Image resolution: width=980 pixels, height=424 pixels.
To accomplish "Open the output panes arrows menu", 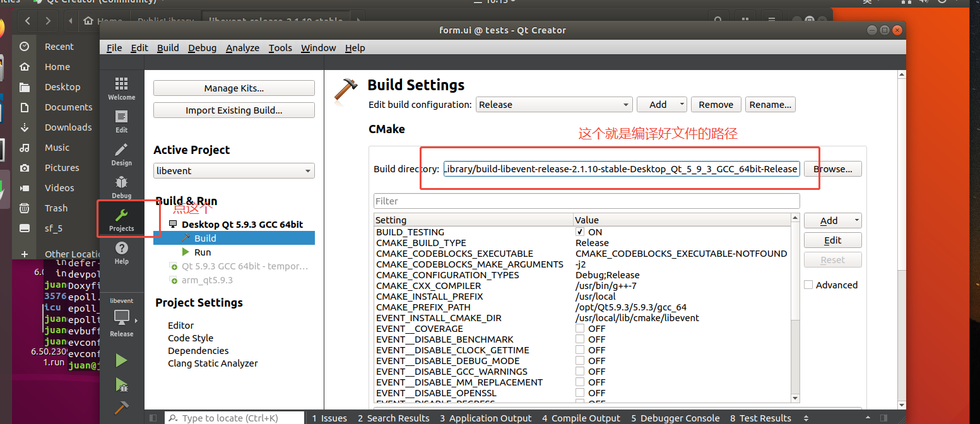I will coord(806,418).
